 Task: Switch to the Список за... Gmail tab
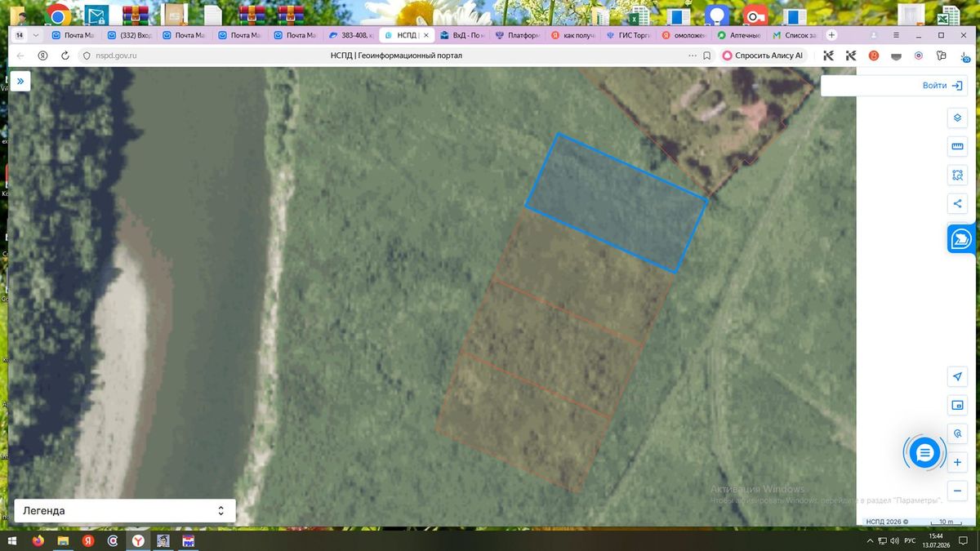(795, 35)
